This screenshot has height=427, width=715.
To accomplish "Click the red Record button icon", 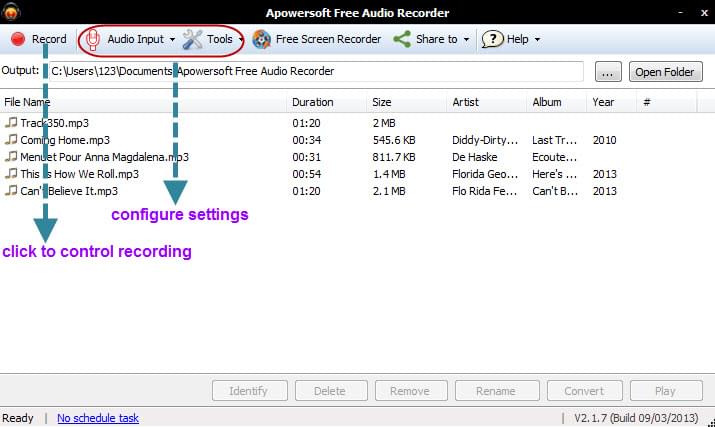I will (x=18, y=40).
